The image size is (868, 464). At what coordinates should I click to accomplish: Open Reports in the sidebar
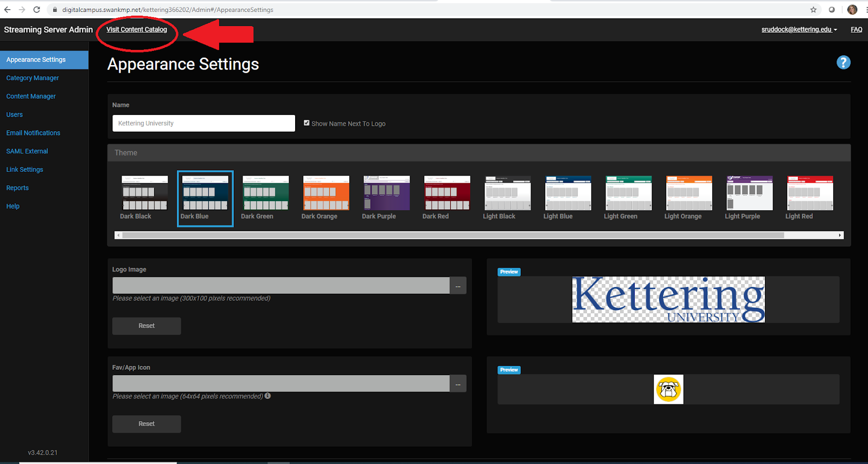click(x=17, y=188)
